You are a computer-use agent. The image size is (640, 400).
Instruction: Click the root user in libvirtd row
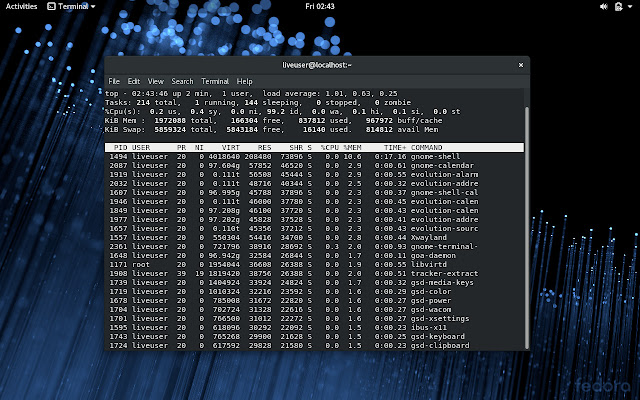point(141,264)
